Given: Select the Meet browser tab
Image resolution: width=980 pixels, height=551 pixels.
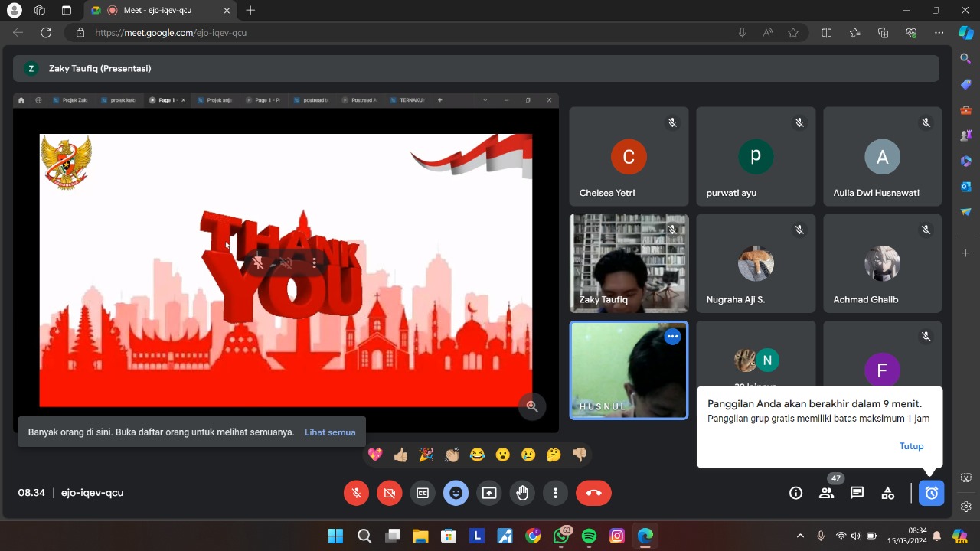Looking at the screenshot, I should [x=157, y=10].
